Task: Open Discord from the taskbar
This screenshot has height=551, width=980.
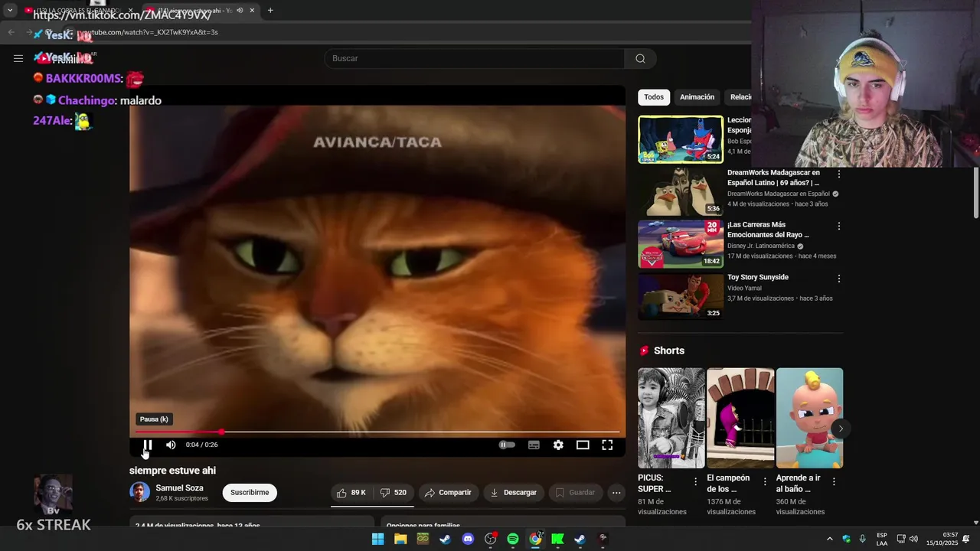Action: [468, 539]
